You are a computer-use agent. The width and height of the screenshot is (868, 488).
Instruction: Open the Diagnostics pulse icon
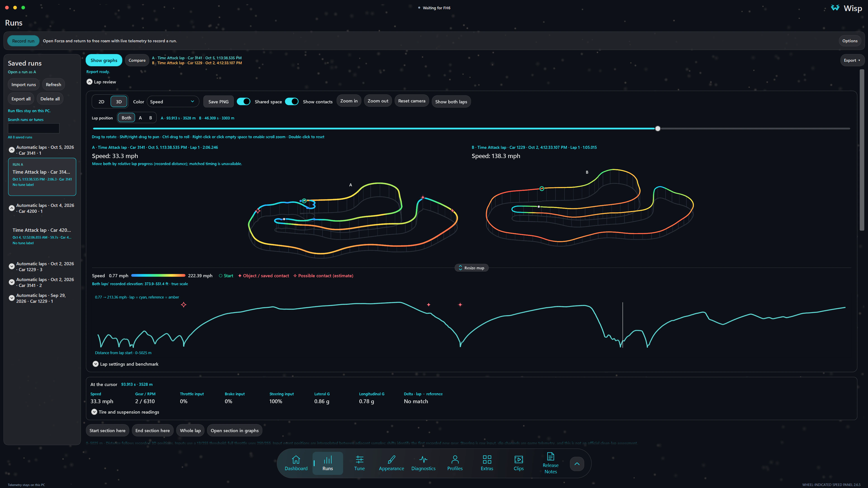(423, 459)
